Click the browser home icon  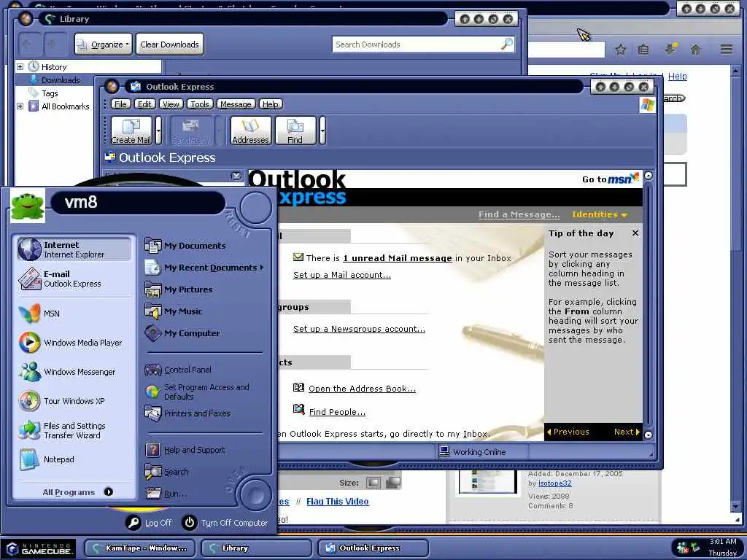696,50
